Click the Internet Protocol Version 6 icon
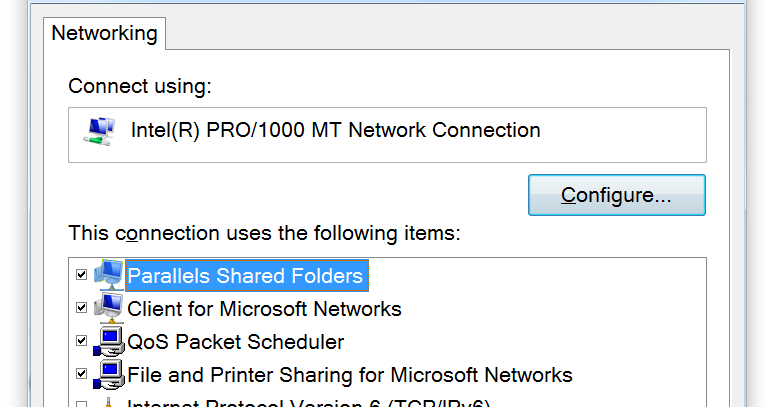Viewport: 774px width, 407px height. [110, 402]
